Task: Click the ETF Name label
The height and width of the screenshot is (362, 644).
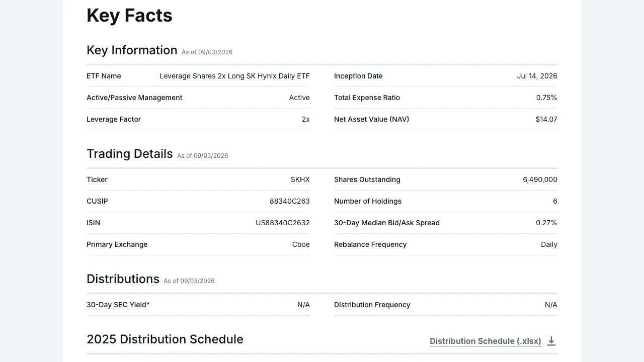Action: pyautogui.click(x=104, y=76)
